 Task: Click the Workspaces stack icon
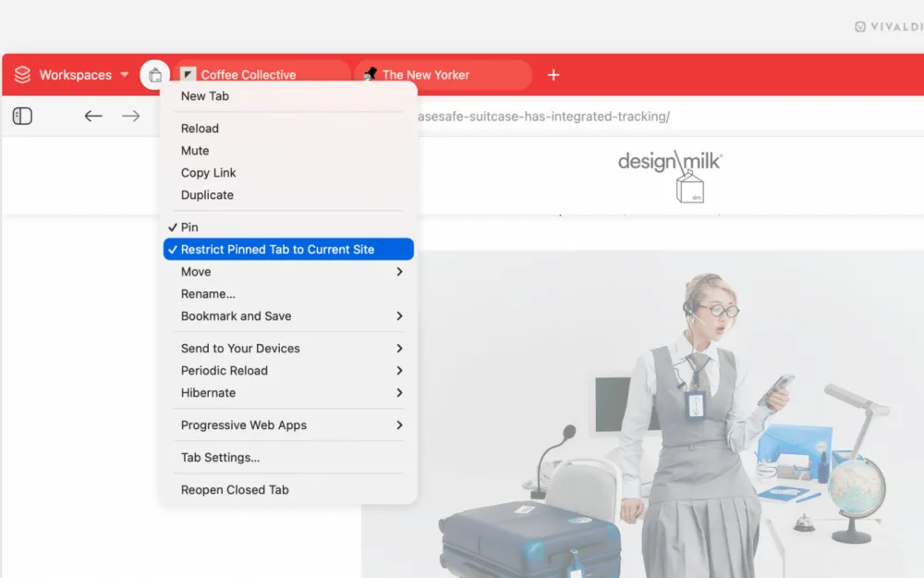click(x=23, y=75)
